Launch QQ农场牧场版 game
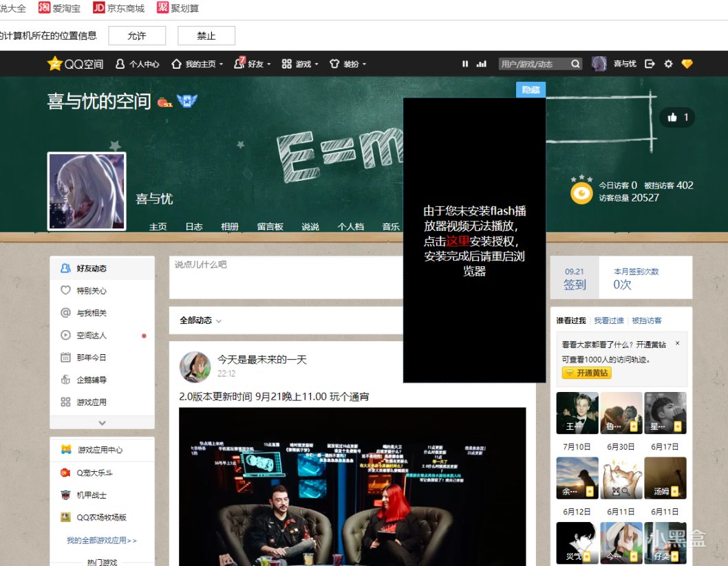The height and width of the screenshot is (566, 728). [94, 517]
